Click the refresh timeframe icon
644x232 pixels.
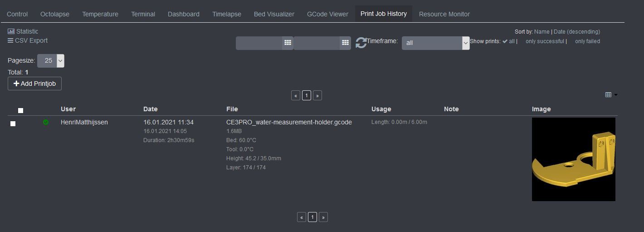[x=361, y=43]
